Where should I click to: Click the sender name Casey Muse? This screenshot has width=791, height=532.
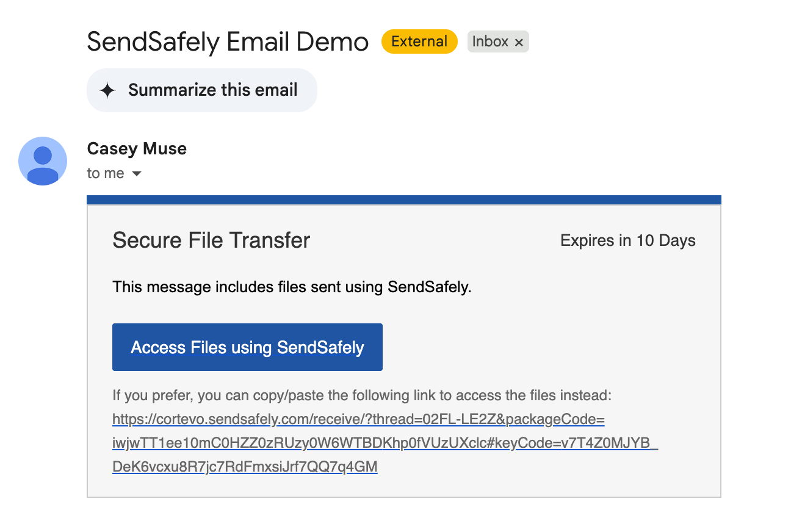(x=137, y=148)
